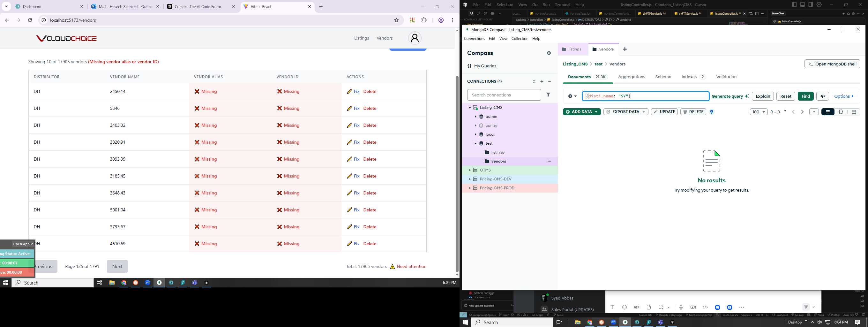Image resolution: width=868 pixels, height=327 pixels.
Task: Open Cursor source control icon
Action: click(485, 13)
